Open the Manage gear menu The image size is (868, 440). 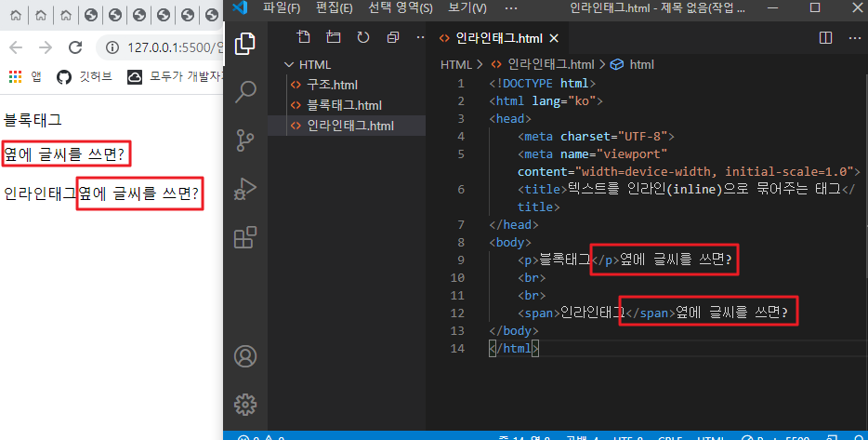pos(245,405)
